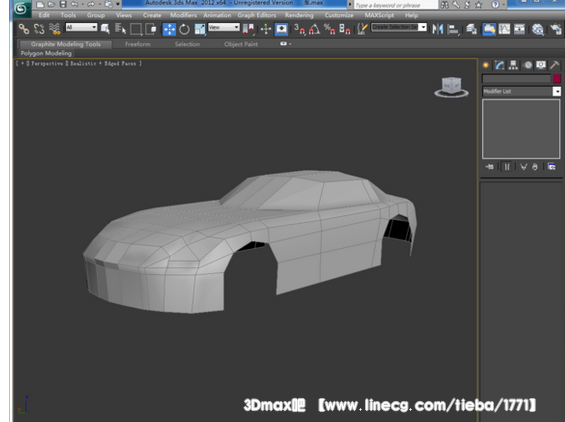
Task: Switch to Object Paint ribbon tab
Action: [241, 44]
